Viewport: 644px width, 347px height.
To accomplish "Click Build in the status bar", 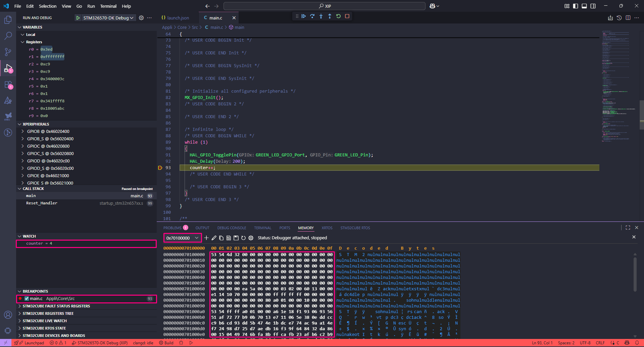I will [x=168, y=343].
